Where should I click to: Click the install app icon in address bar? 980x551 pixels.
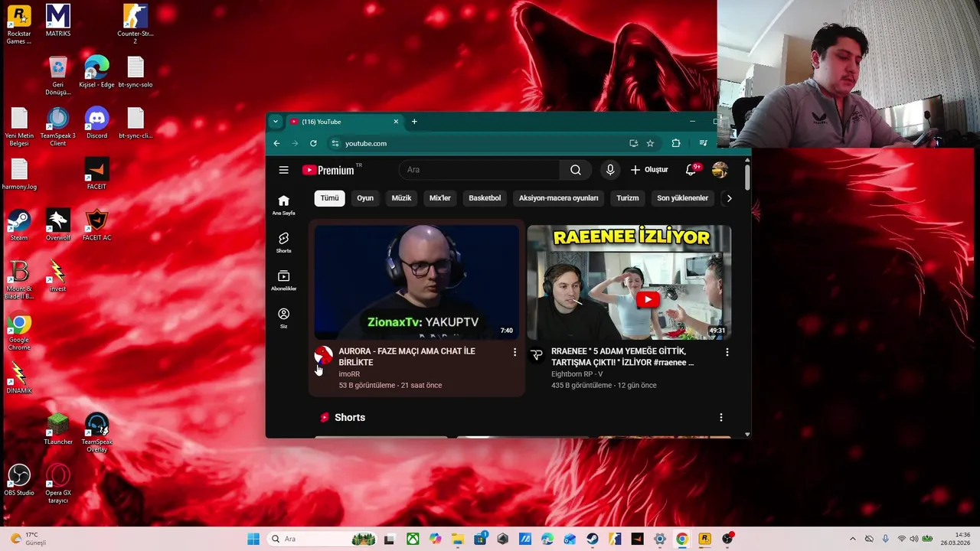[x=633, y=143]
